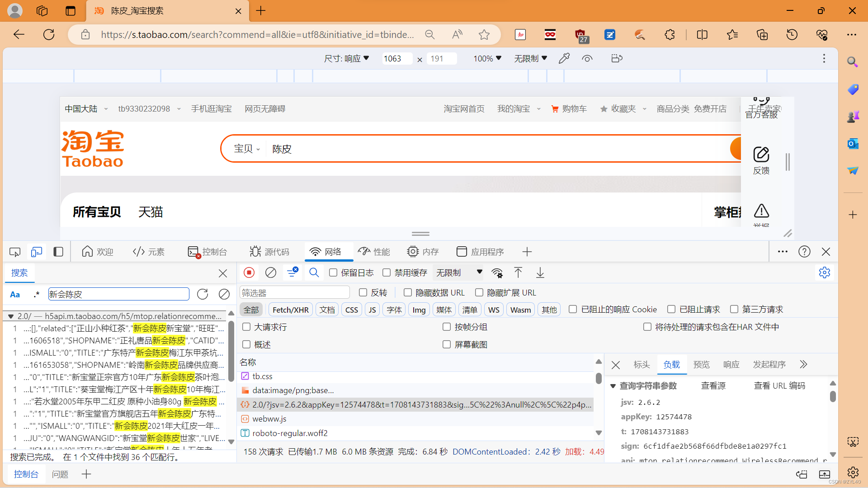Show more detail pane tabs chevron
This screenshot has height=488, width=868.
point(803,364)
